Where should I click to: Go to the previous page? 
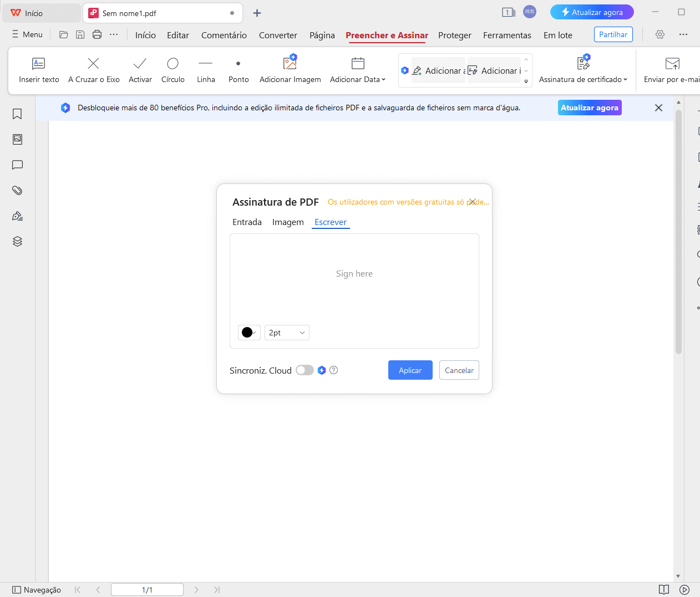tap(98, 590)
